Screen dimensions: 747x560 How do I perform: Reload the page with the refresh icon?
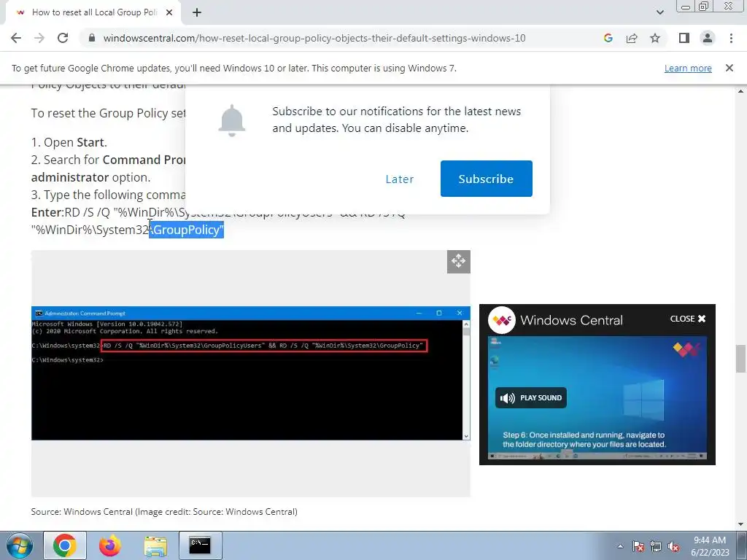[x=63, y=38]
